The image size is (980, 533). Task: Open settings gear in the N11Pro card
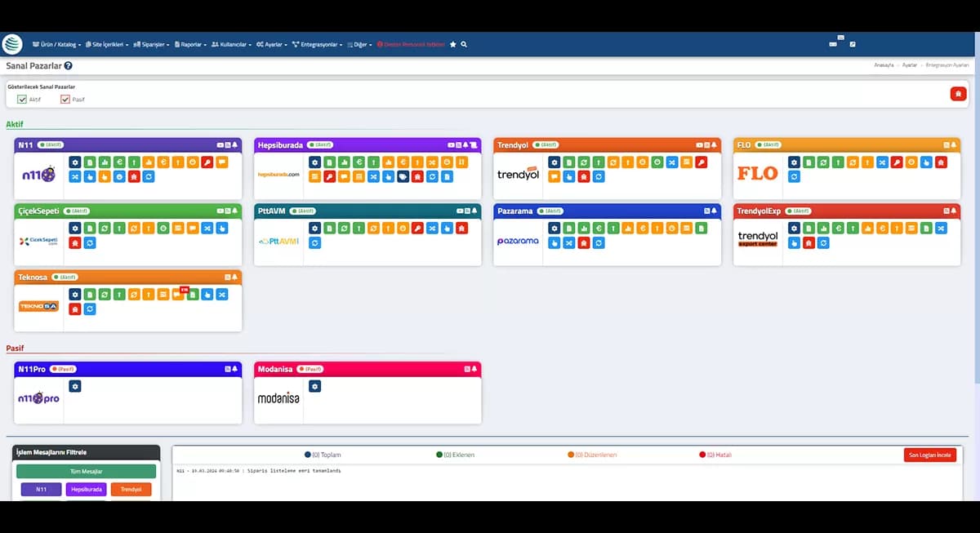coord(74,385)
